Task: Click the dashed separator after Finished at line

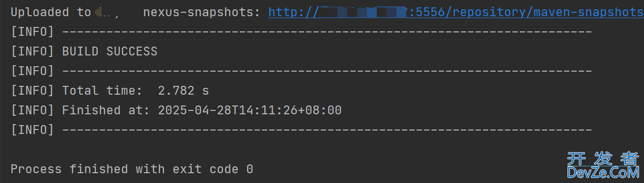Action: coord(327,130)
